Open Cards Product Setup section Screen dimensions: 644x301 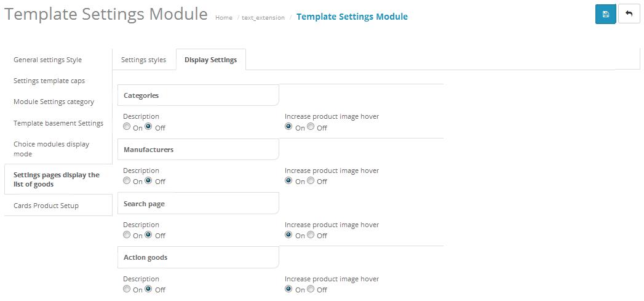[x=46, y=205]
